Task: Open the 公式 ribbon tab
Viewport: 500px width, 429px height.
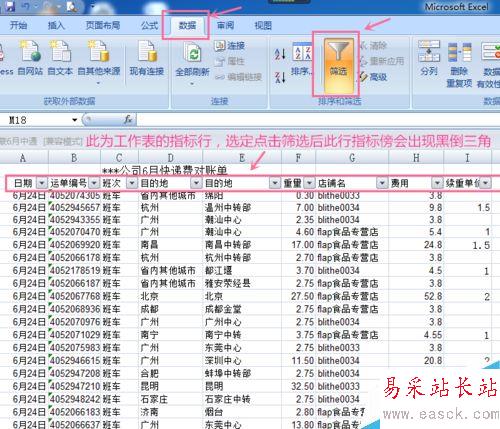Action: point(149,25)
